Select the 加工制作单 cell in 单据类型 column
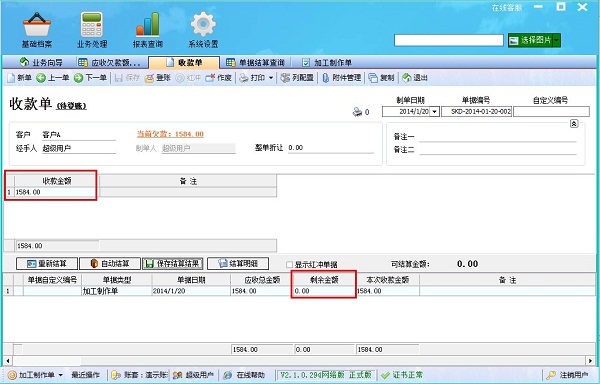This screenshot has height=384, width=600. (117, 291)
